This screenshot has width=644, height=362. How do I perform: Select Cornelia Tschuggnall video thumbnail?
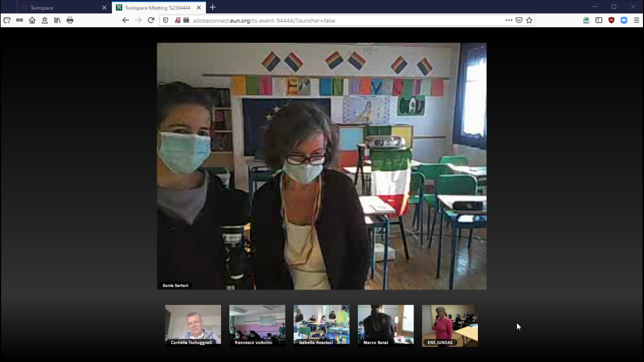click(193, 325)
